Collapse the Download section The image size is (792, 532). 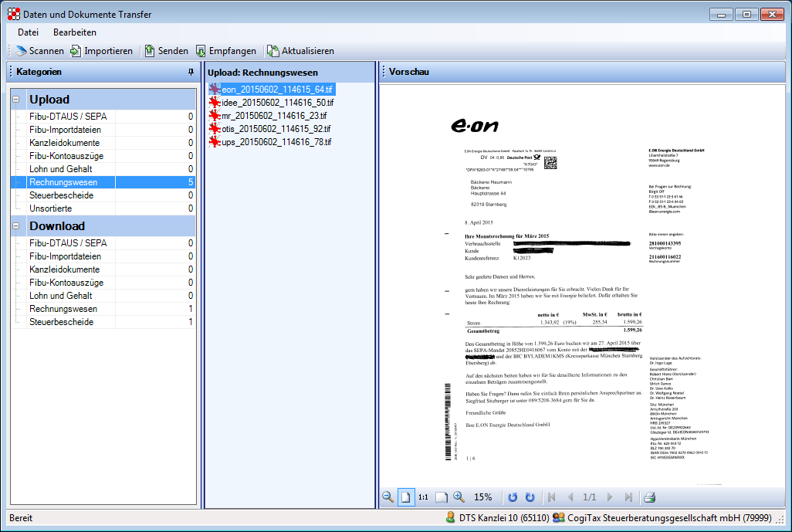coord(15,225)
